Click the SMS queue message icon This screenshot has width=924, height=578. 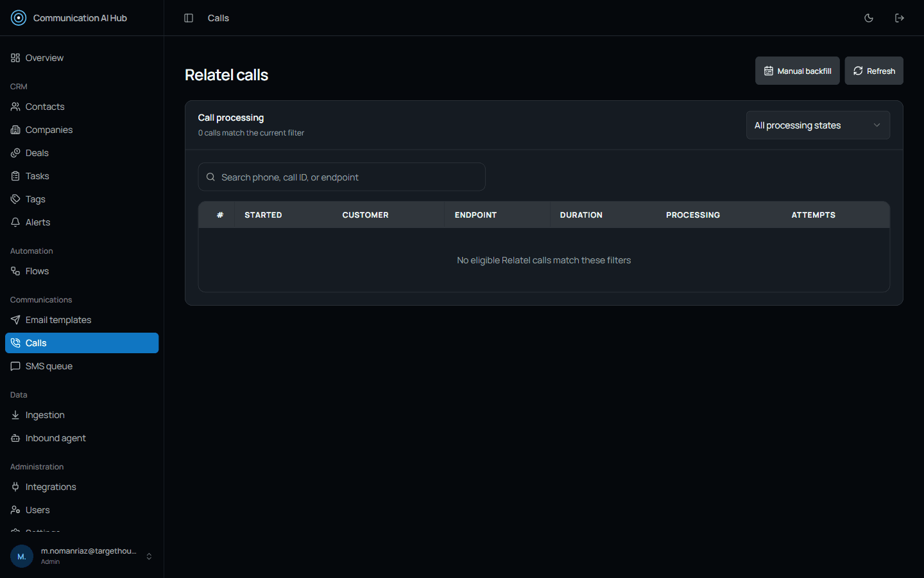[x=15, y=366]
